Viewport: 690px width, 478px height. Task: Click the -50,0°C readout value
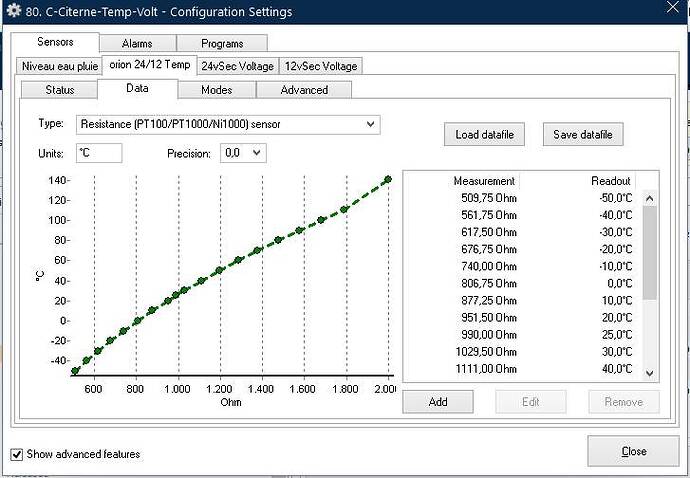[x=616, y=198]
